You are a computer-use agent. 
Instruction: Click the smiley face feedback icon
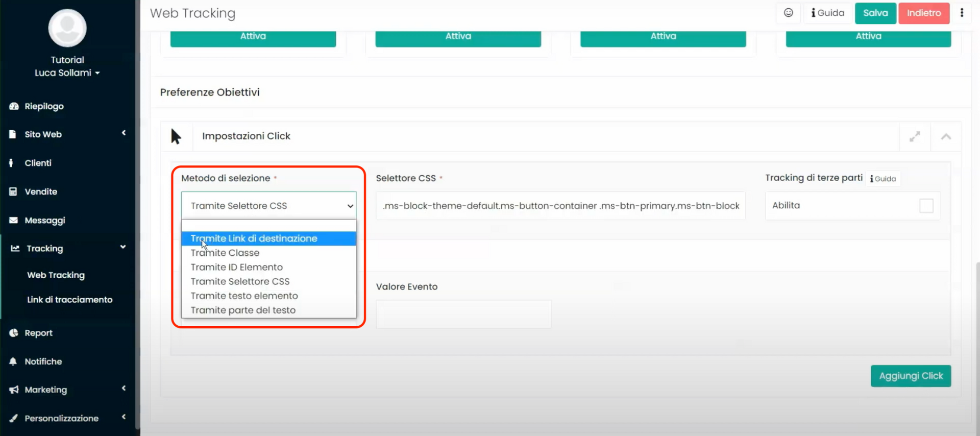tap(788, 13)
